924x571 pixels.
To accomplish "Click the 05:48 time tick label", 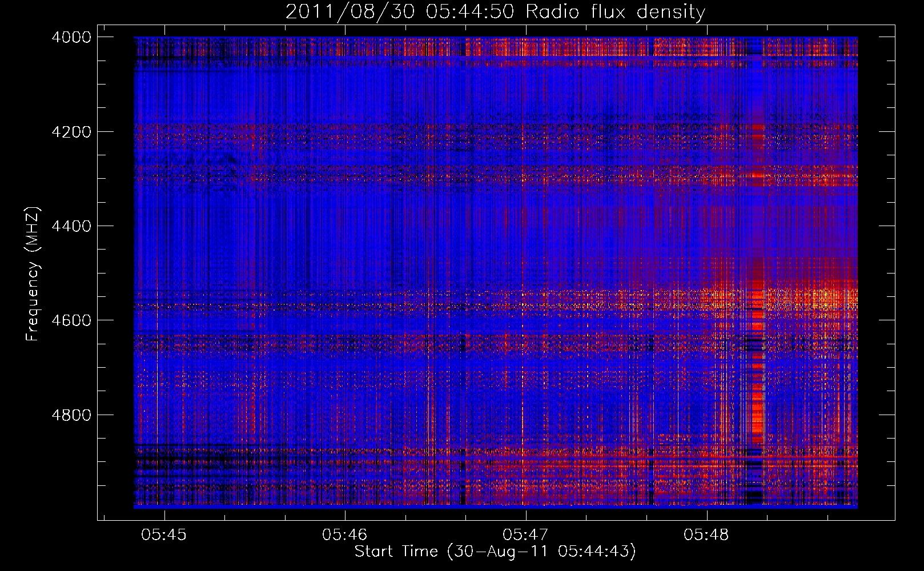I will point(706,534).
